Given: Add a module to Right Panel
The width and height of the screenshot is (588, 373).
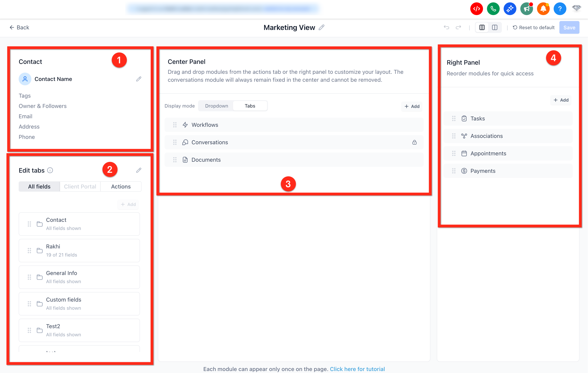Looking at the screenshot, I should click(561, 100).
